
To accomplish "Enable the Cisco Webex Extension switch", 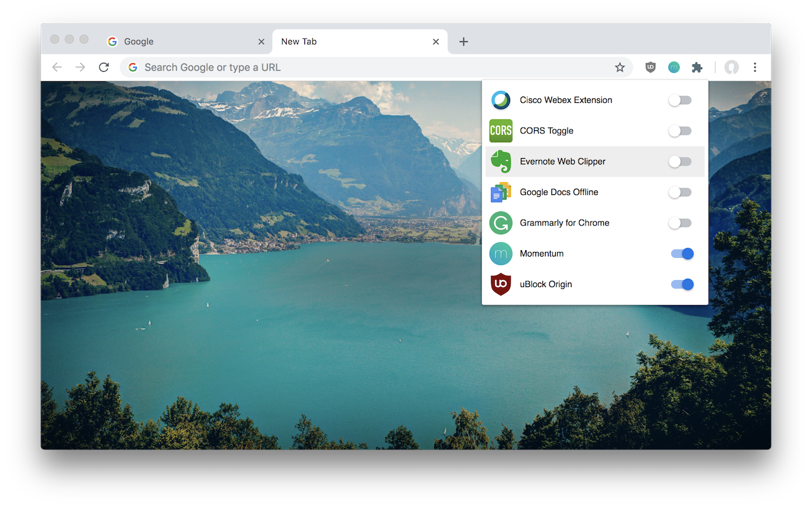I will (x=680, y=100).
